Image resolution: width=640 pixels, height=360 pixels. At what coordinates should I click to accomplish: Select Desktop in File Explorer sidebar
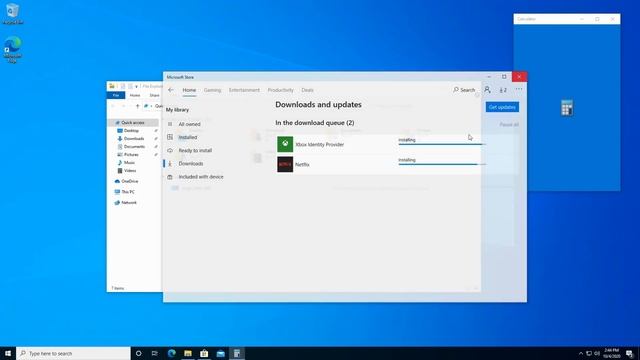coord(131,131)
